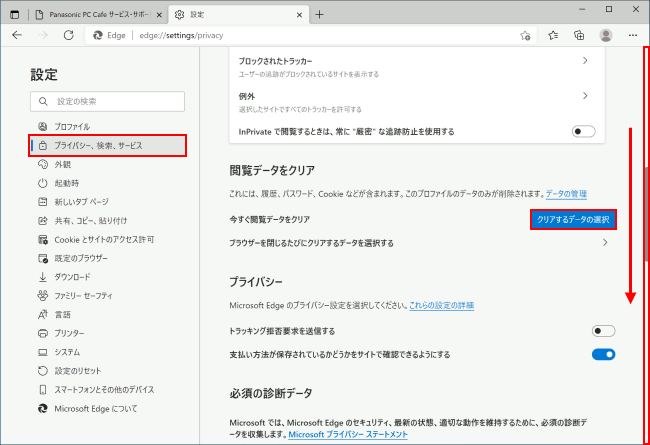The width and height of the screenshot is (650, 445).
Task: Open Microsoft プライバシー ステートメント link
Action: tap(348, 434)
